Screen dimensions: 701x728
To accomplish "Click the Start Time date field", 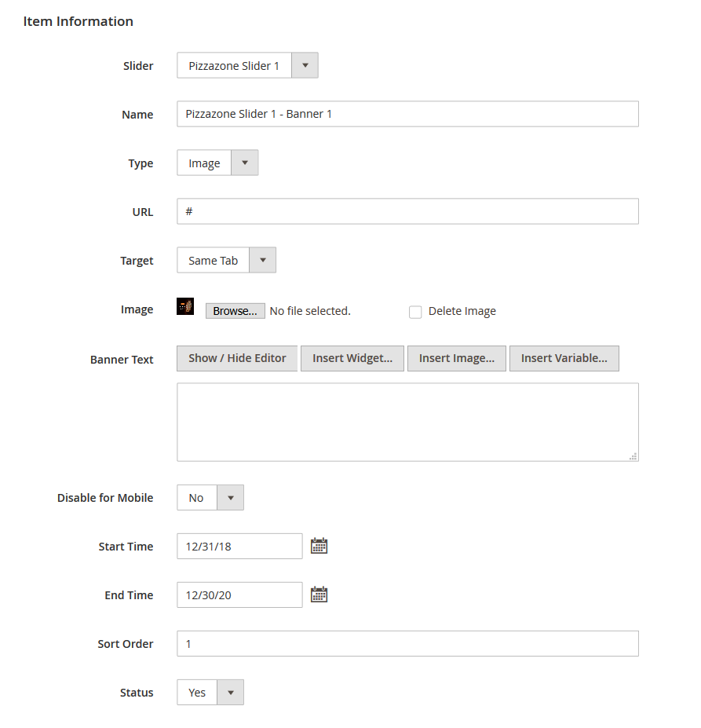I will click(239, 547).
